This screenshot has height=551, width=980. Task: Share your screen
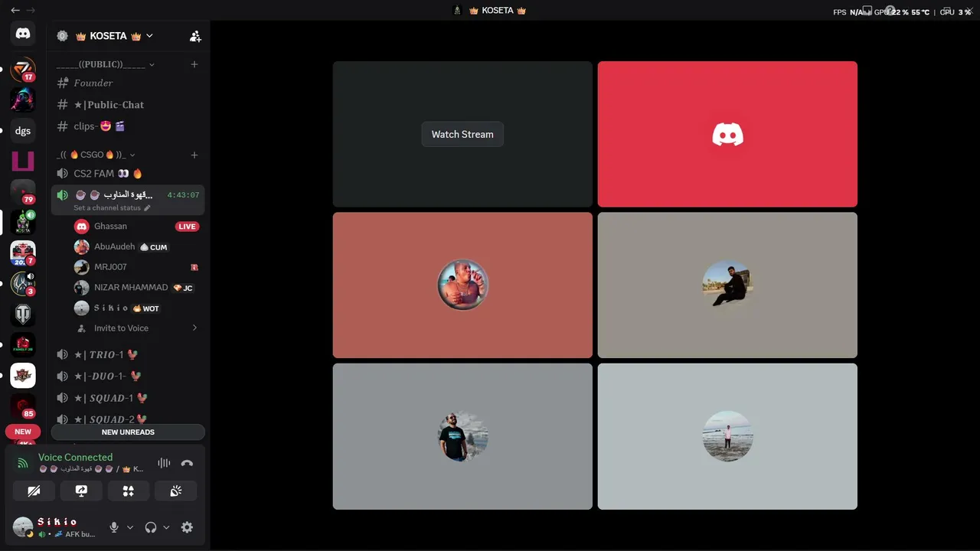81,491
